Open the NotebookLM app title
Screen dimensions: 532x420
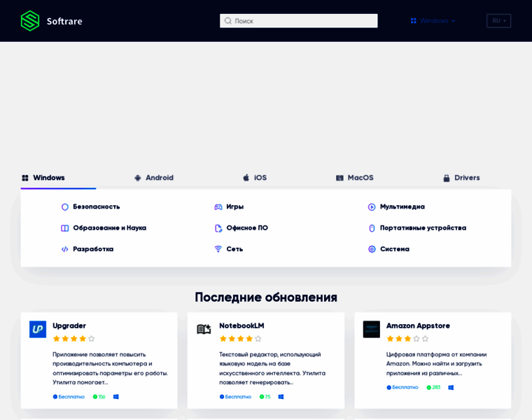[241, 325]
